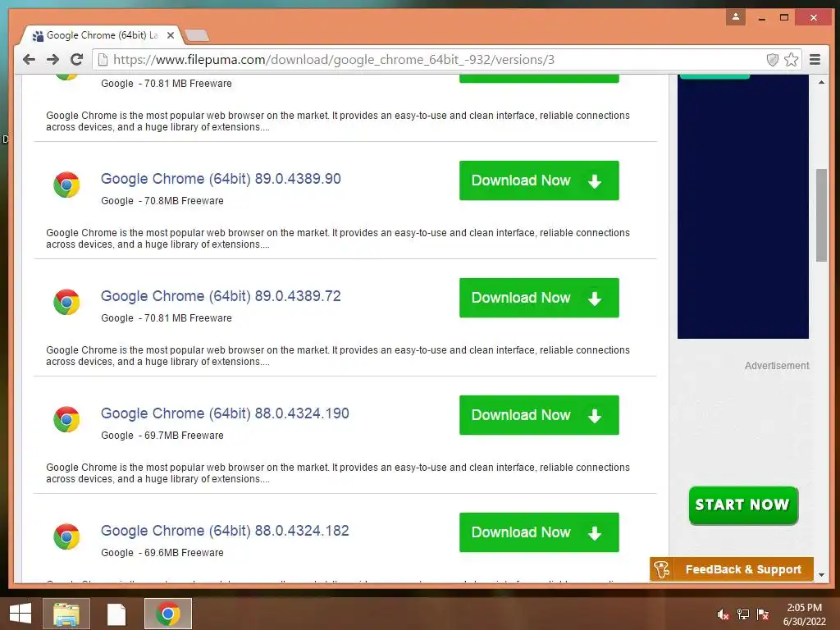
Task: Open File Explorer from the taskbar
Action: point(66,614)
